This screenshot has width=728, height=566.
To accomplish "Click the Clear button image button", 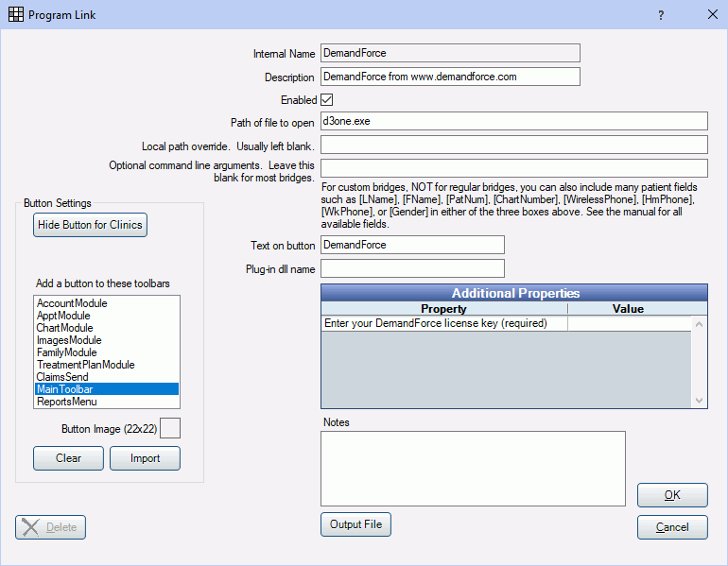I will 68,458.
